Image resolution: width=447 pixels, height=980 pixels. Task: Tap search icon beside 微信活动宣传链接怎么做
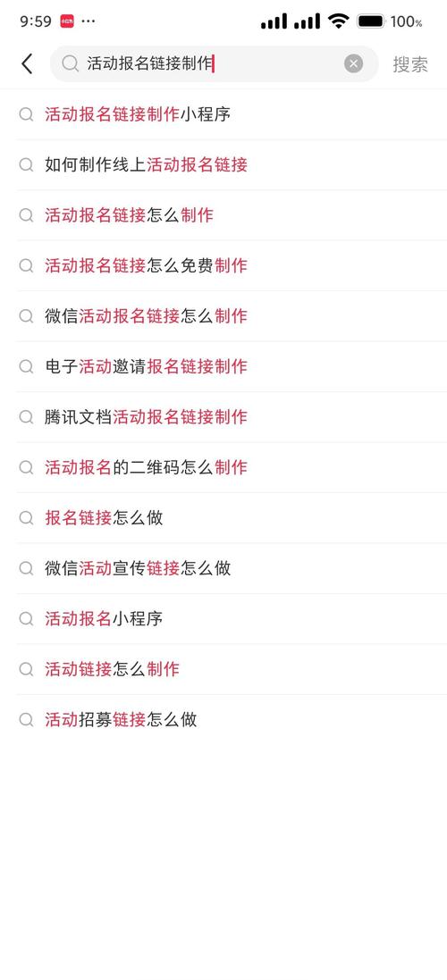click(26, 568)
